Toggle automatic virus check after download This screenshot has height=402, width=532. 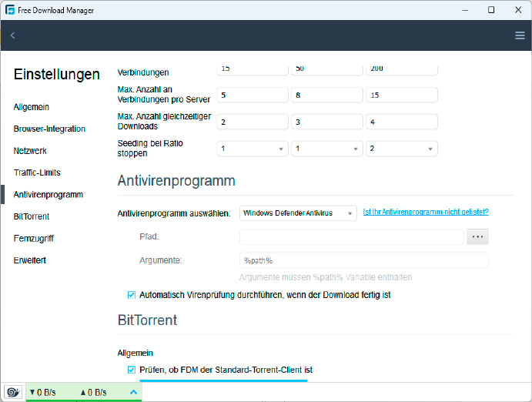pos(132,295)
